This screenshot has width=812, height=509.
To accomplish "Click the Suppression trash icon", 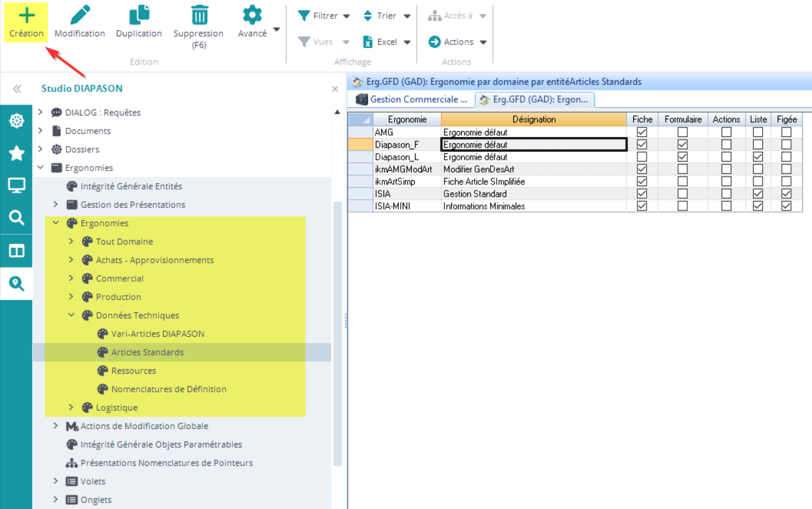I will (199, 15).
